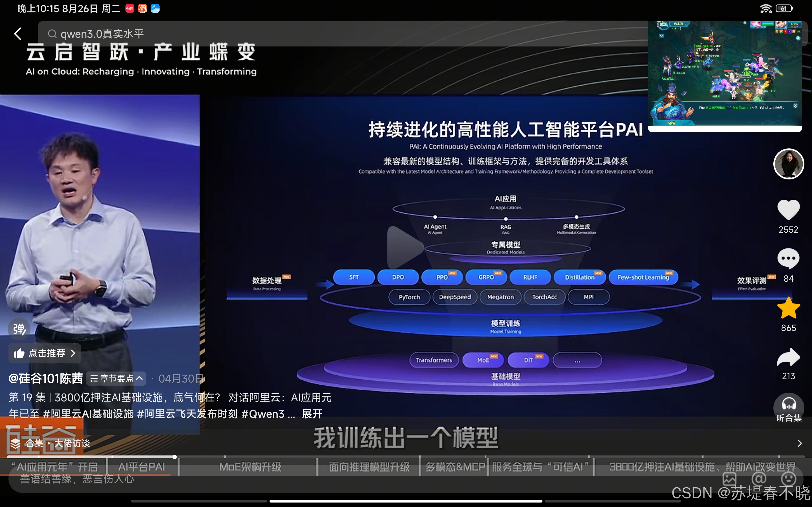The width and height of the screenshot is (812, 507).
Task: Tap the emoji icon in comment bar
Action: [x=789, y=479]
